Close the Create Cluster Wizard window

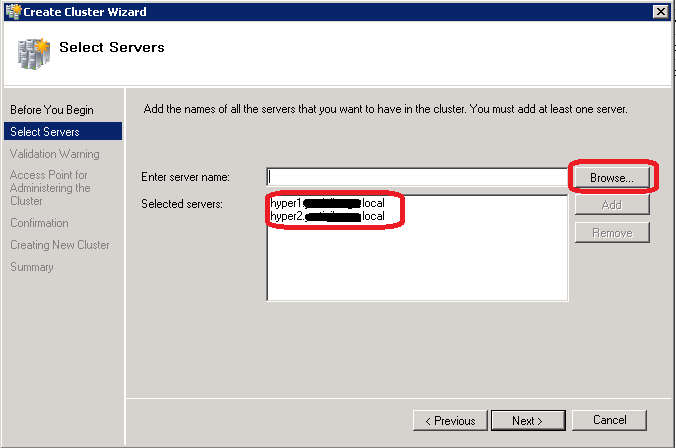coord(659,11)
